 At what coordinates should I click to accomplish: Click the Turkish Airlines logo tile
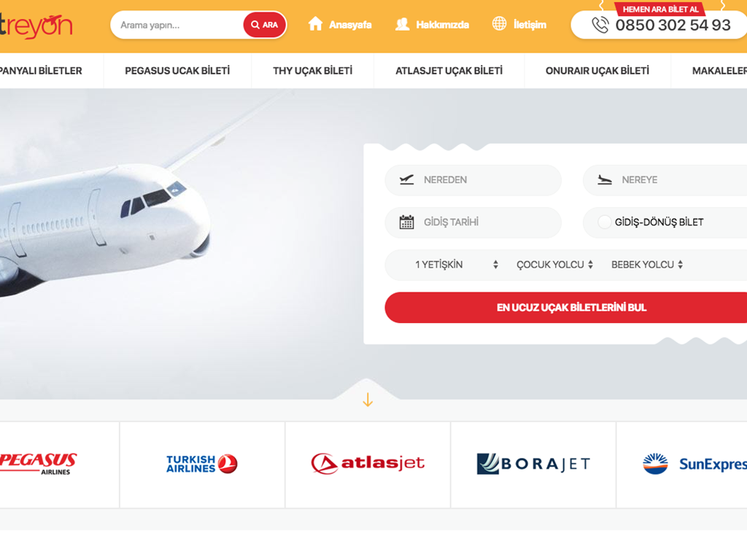click(x=202, y=464)
